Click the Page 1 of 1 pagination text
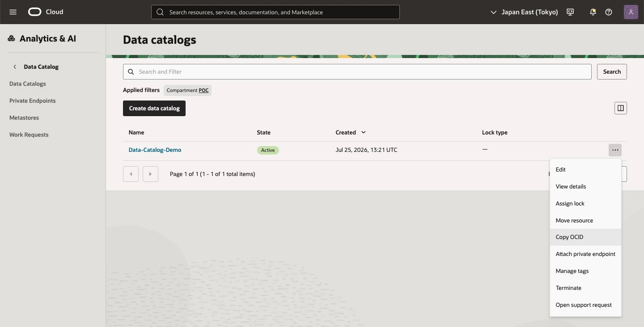 point(212,174)
